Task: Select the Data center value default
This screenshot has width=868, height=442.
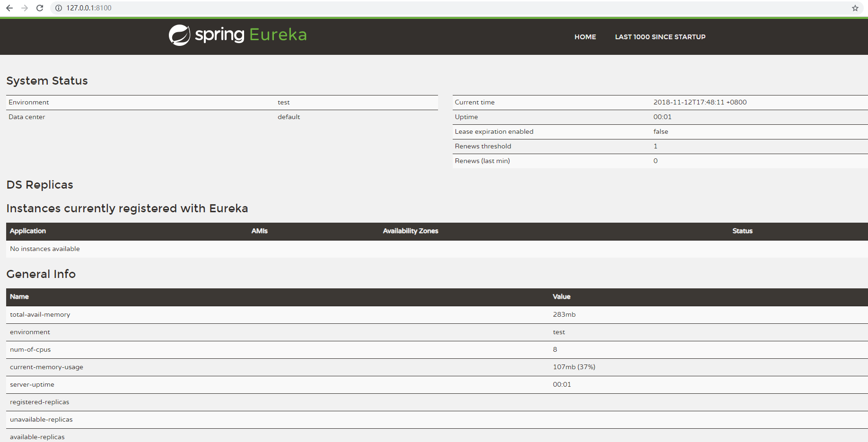Action: [289, 117]
